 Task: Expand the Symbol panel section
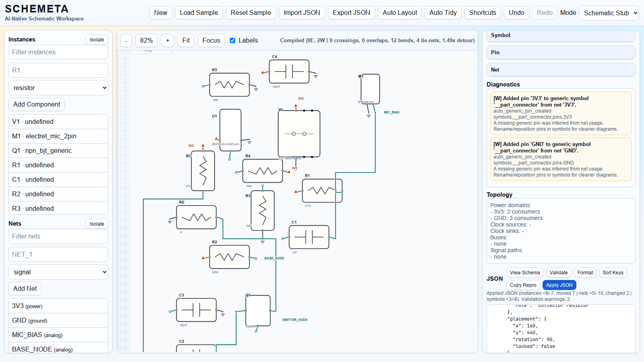[561, 35]
